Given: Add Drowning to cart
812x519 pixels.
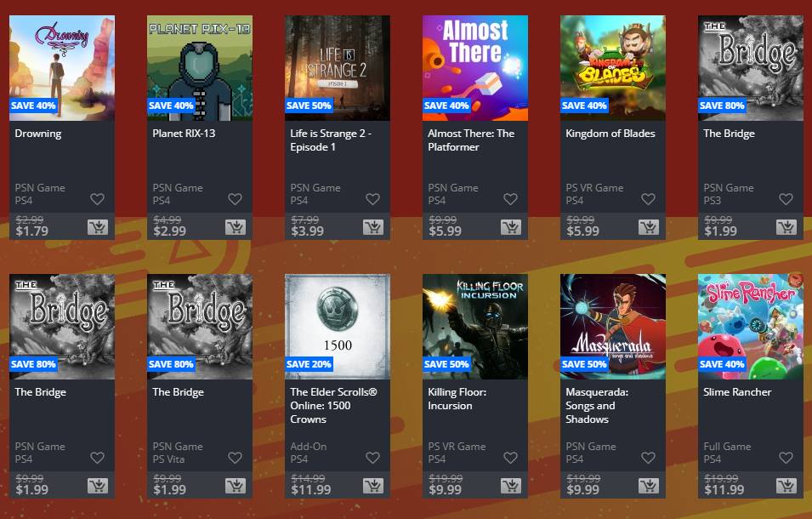Looking at the screenshot, I should [x=98, y=227].
